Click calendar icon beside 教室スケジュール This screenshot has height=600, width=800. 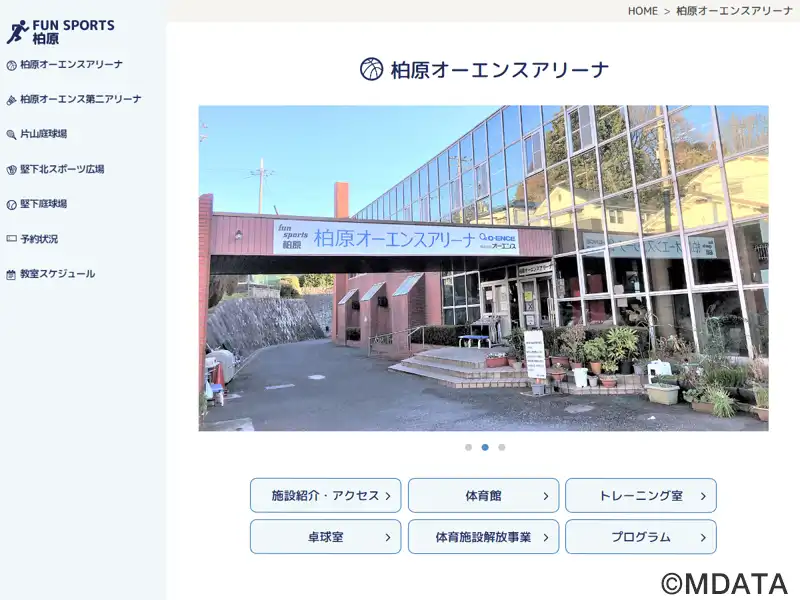coord(11,274)
